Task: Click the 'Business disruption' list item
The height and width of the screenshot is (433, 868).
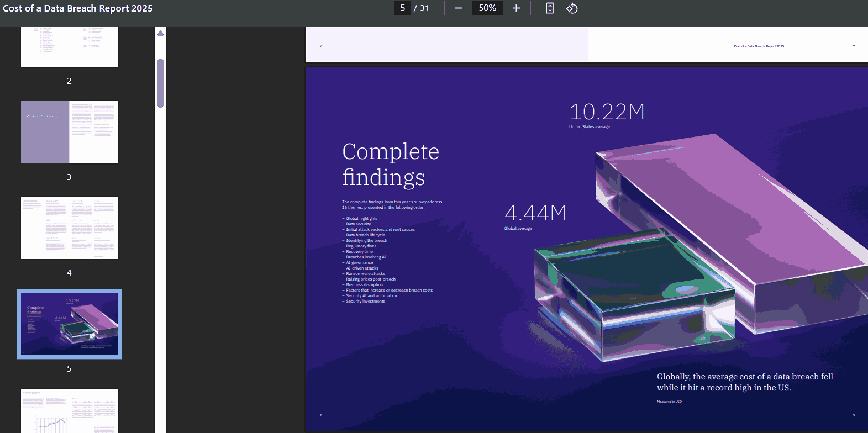Action: [x=365, y=285]
